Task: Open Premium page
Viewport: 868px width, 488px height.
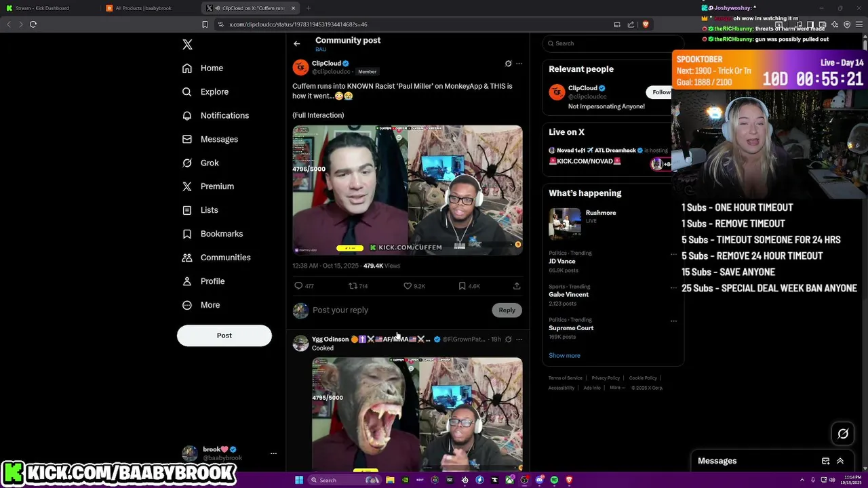Action: 208,186
